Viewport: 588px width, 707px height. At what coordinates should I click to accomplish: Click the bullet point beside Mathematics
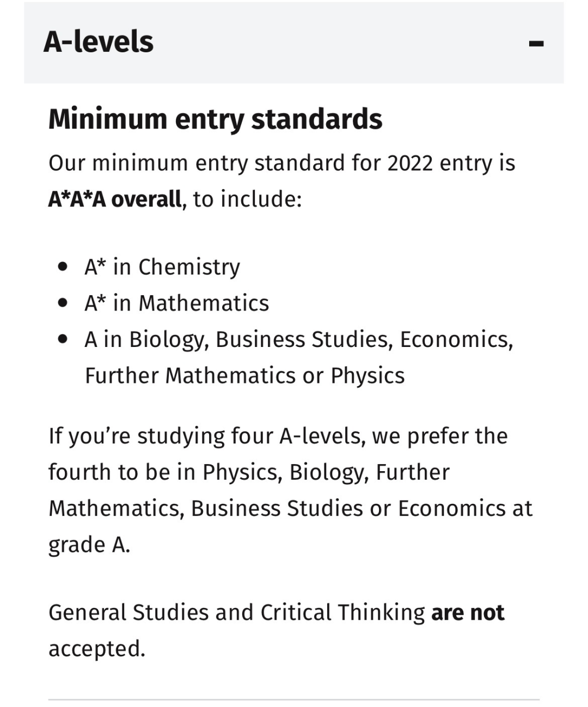coord(64,303)
